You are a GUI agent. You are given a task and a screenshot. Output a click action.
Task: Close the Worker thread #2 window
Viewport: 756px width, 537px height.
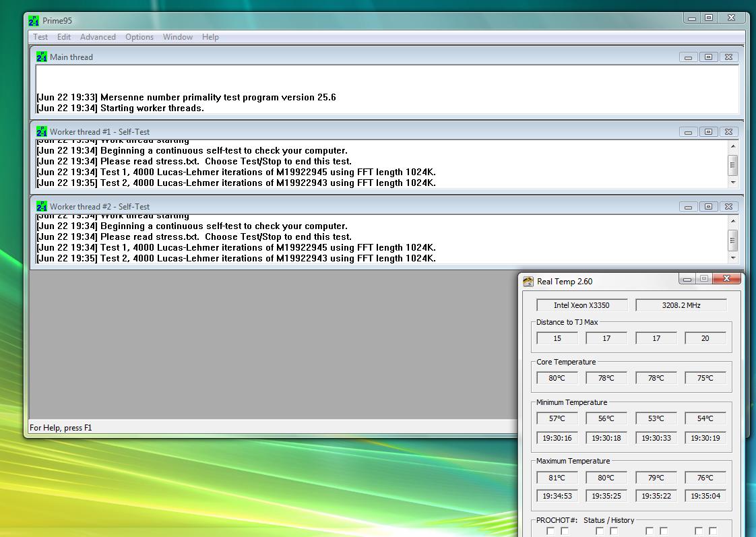coord(728,207)
